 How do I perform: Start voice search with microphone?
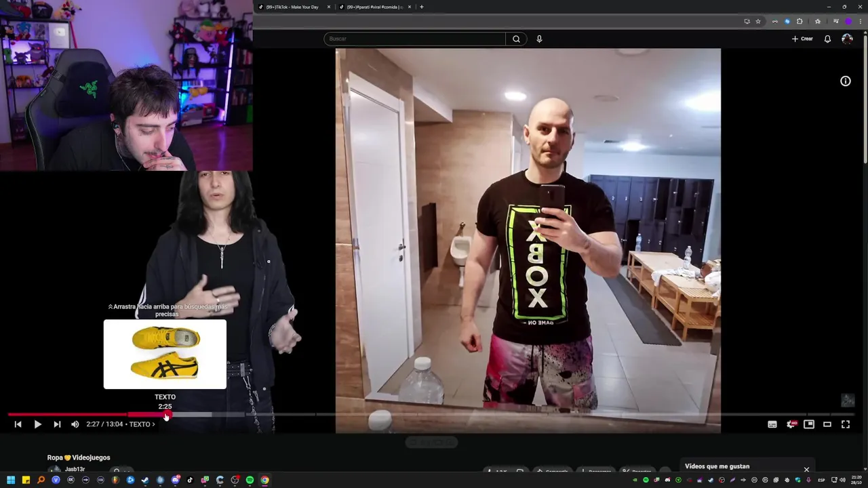(539, 39)
